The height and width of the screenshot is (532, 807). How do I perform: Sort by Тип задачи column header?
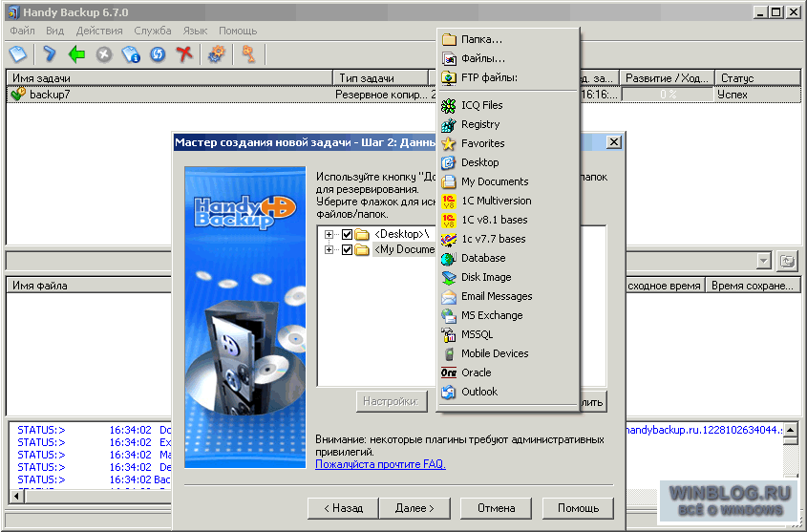(x=381, y=78)
